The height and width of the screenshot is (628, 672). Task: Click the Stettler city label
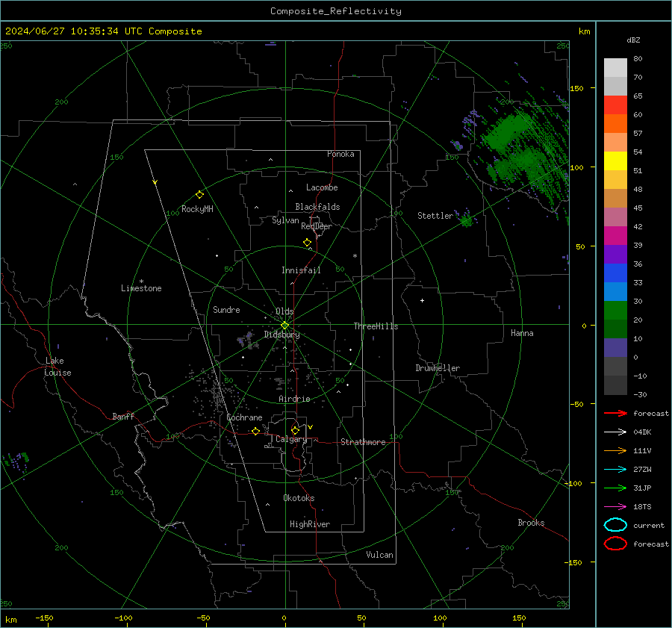coord(435,216)
